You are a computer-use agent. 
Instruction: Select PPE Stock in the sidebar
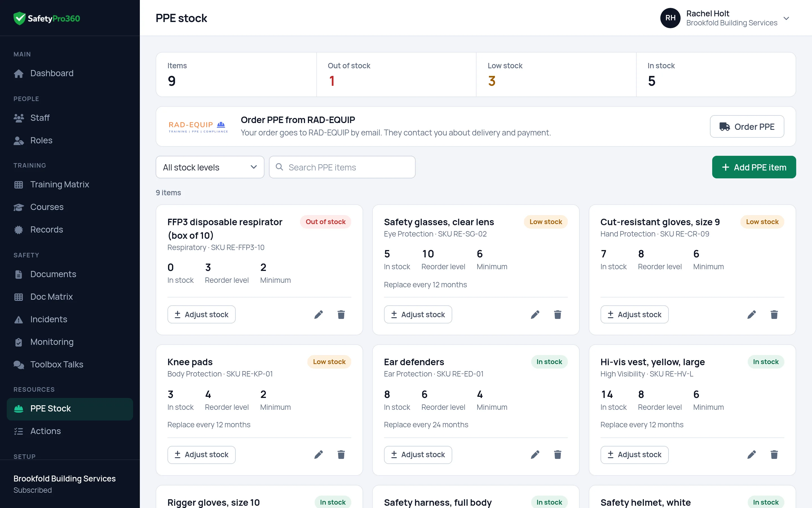70,409
